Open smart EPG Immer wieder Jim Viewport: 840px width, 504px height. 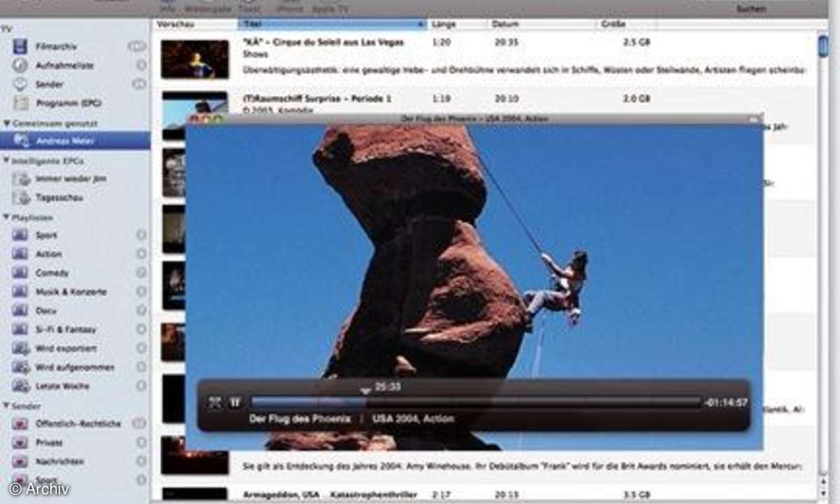71,178
